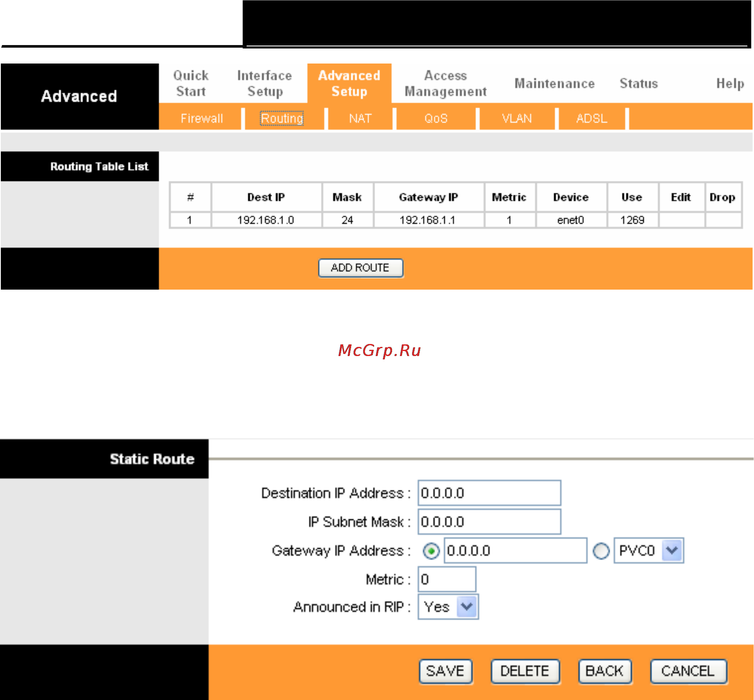Open the Status tab
Viewport: 754px width, 700px height.
coord(639,84)
